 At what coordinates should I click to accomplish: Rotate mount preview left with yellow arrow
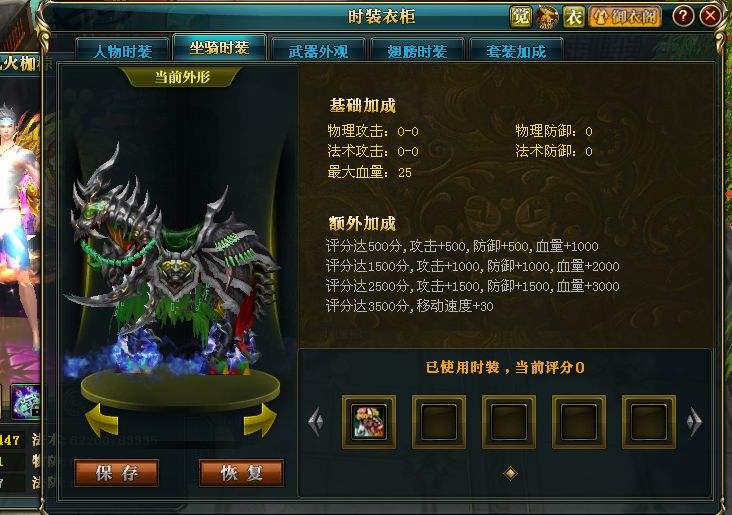[102, 420]
